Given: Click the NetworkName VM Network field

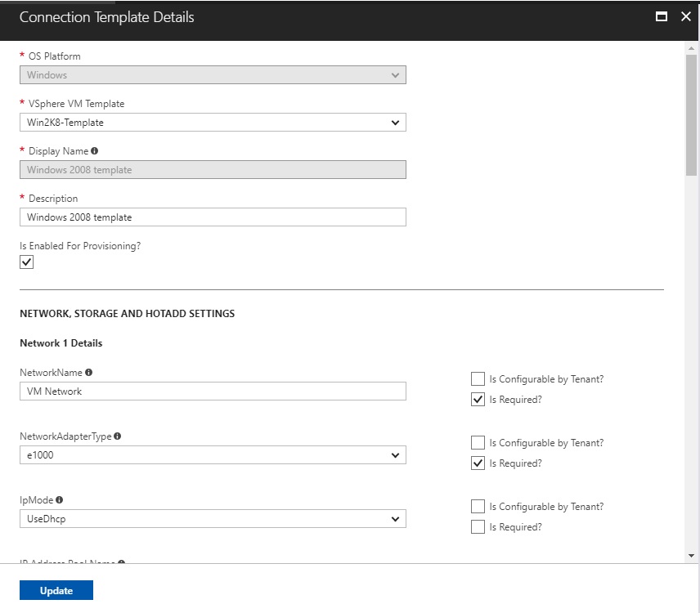Looking at the screenshot, I should [x=213, y=392].
